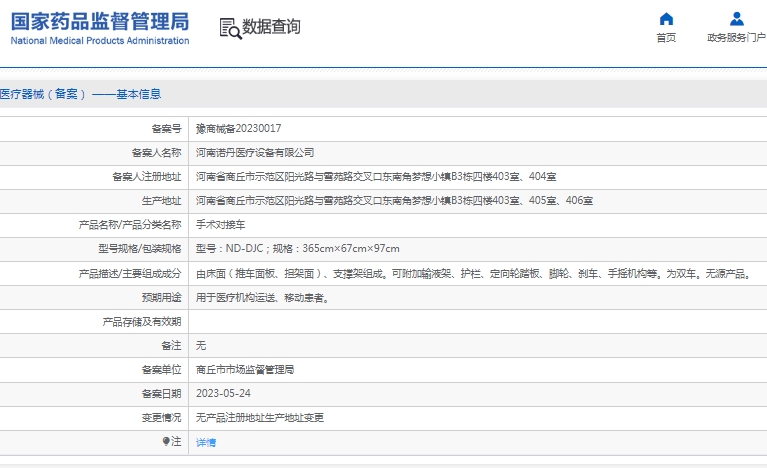This screenshot has width=767, height=468.
Task: Click the filing date 2023-05-24
Action: (x=223, y=394)
